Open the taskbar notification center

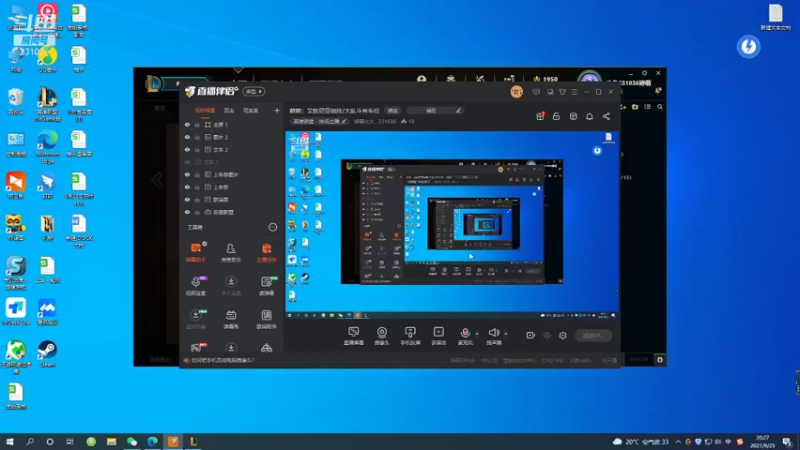pyautogui.click(x=787, y=442)
